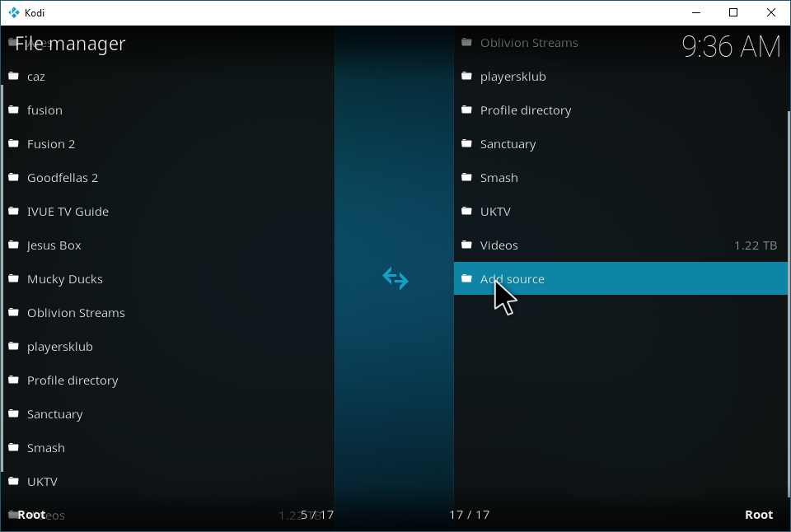The height and width of the screenshot is (532, 791).
Task: Click the folder icon beside caz
Action: [14, 76]
